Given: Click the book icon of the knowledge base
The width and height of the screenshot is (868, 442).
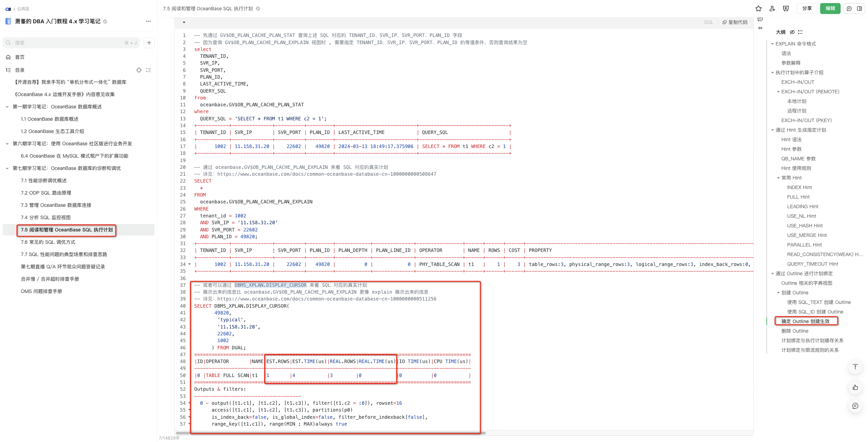Looking at the screenshot, I should 8,21.
